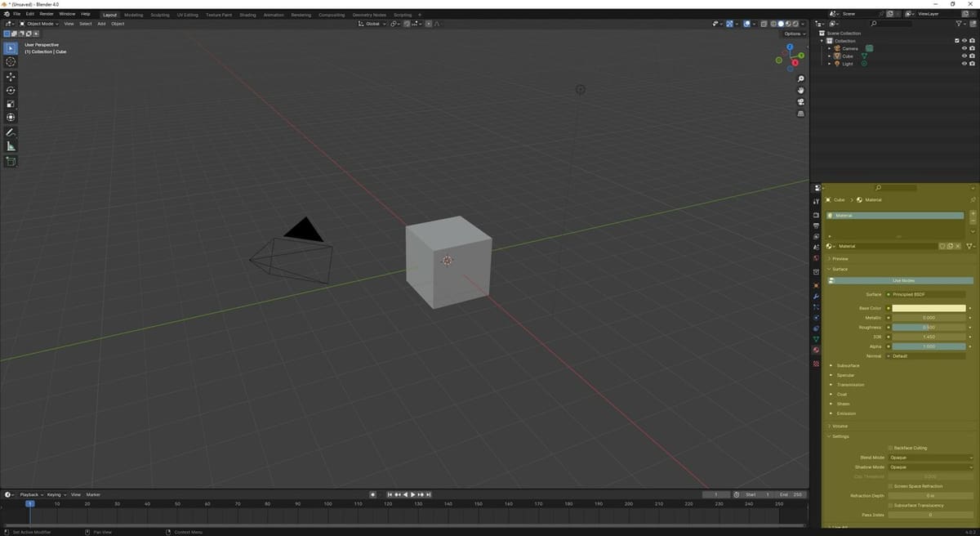Viewport: 980px width, 536px height.
Task: Open the viewport Add menu
Action: (x=101, y=24)
